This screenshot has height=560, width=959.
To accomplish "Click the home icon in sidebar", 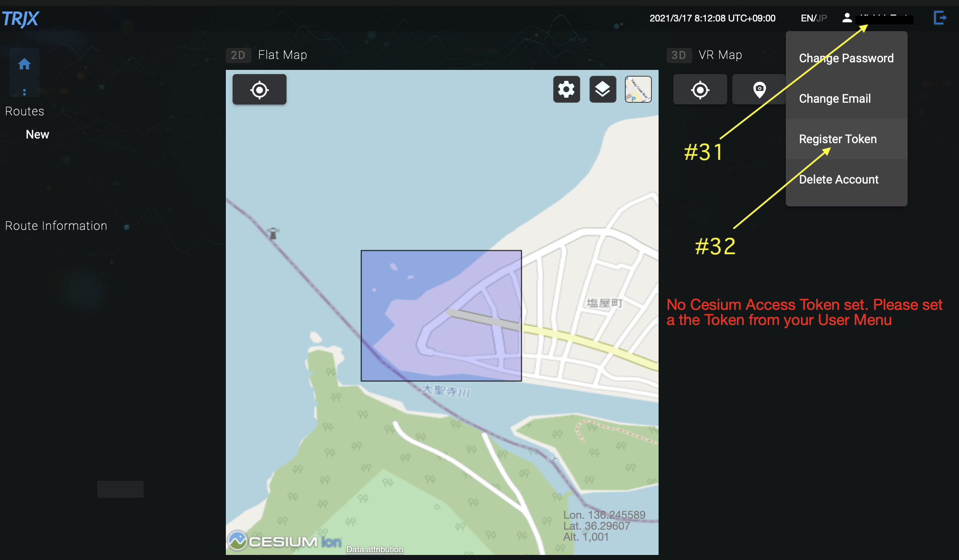I will click(24, 64).
